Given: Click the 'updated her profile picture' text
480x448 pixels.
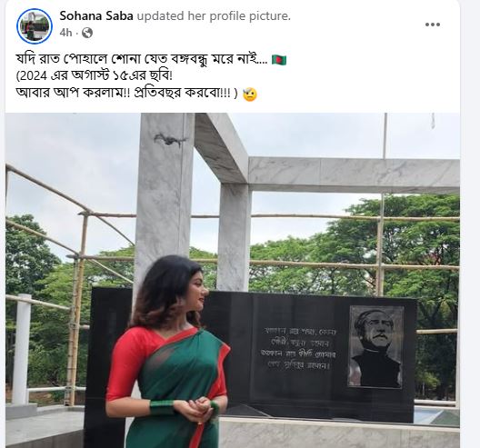Looking at the screenshot, I should 214,16.
